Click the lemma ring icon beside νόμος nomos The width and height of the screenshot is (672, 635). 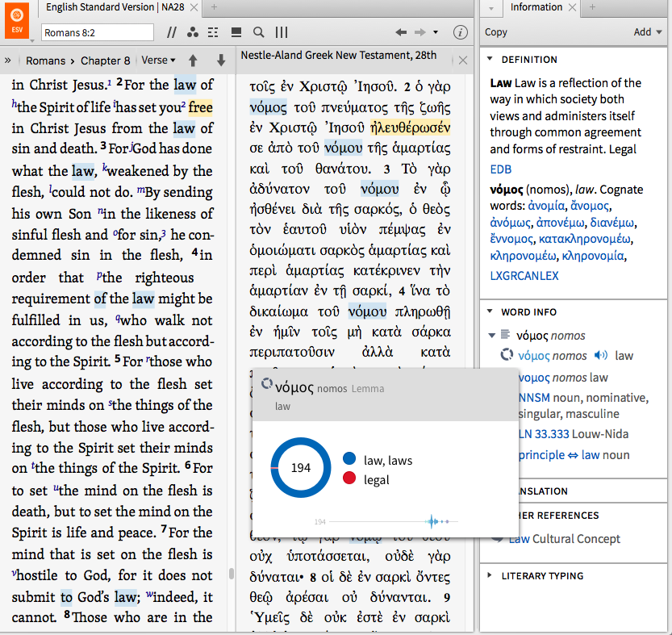tap(507, 355)
